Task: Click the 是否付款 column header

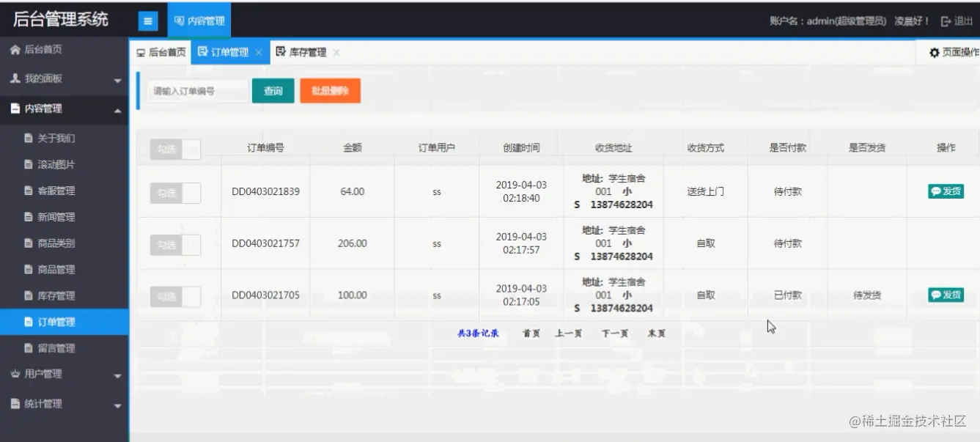Action: coord(788,147)
